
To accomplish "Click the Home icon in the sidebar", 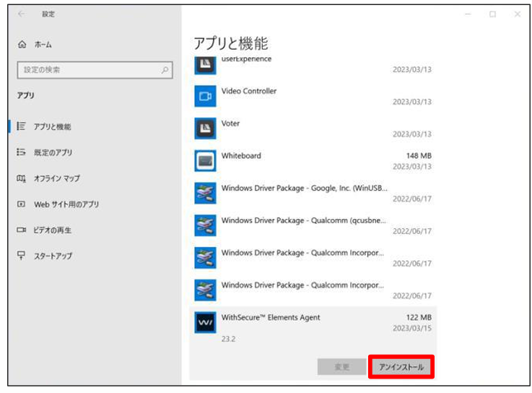I will tap(22, 45).
